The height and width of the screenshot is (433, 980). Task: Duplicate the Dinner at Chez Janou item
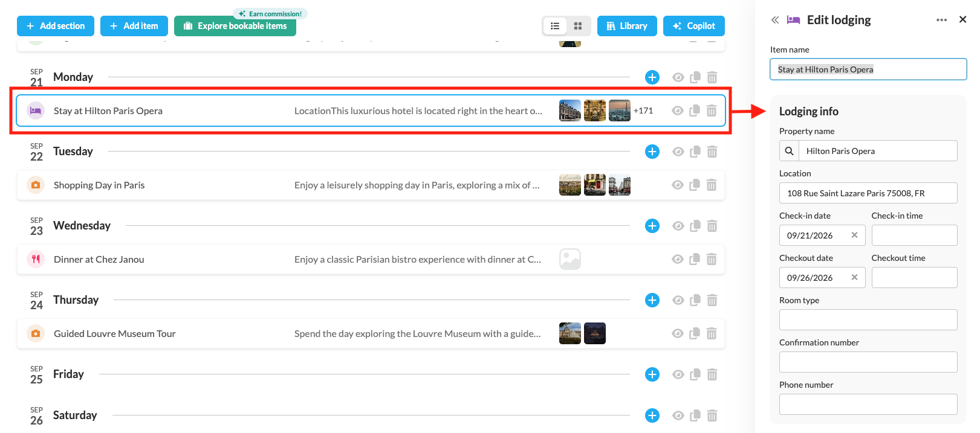[x=695, y=259]
